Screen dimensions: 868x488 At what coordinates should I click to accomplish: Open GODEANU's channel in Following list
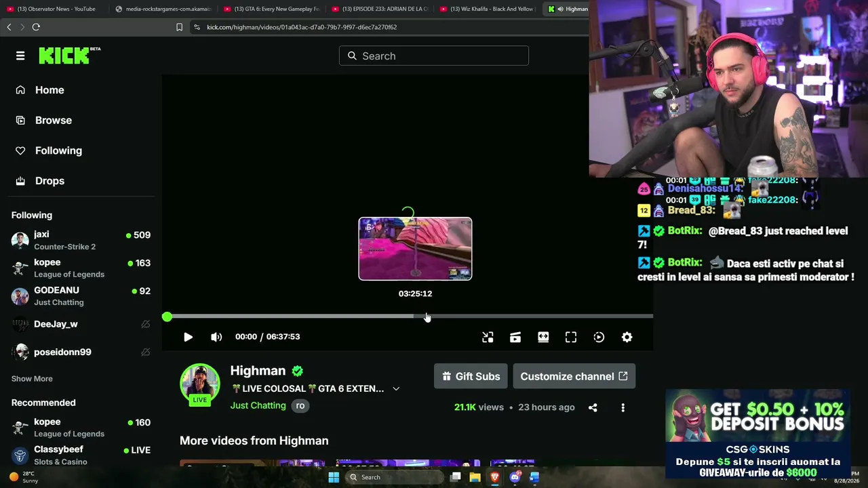(x=81, y=296)
